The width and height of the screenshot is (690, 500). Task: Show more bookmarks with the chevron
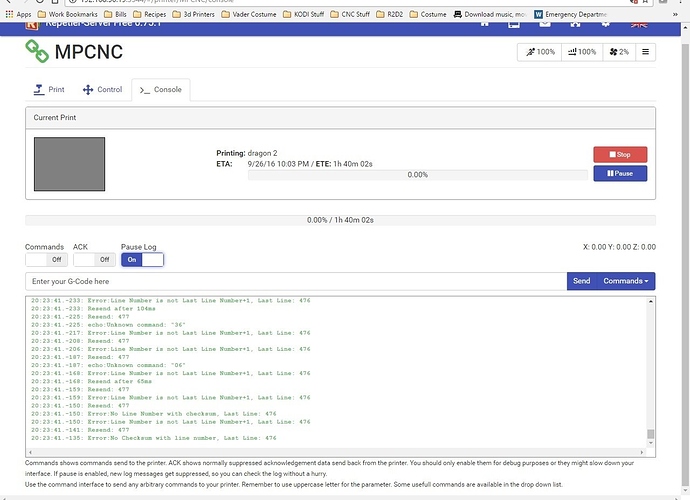(675, 15)
